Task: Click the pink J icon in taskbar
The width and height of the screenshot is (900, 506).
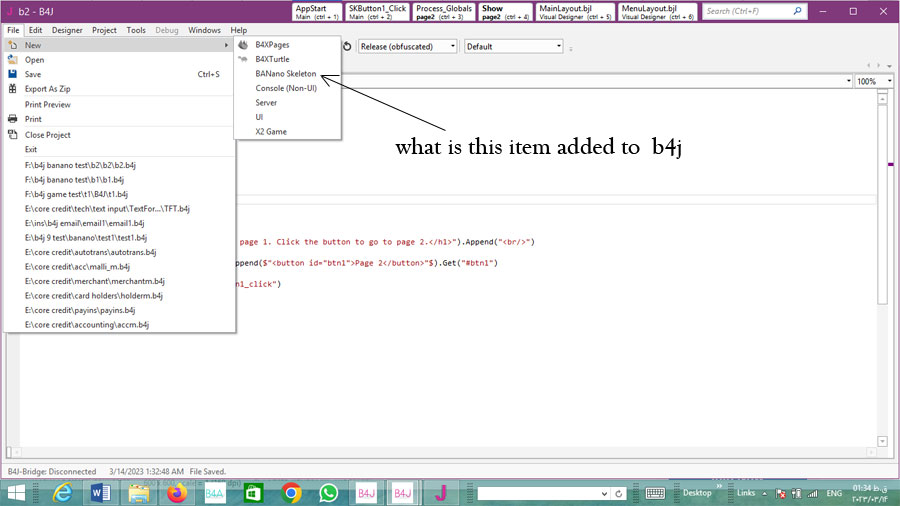Action: pos(441,493)
